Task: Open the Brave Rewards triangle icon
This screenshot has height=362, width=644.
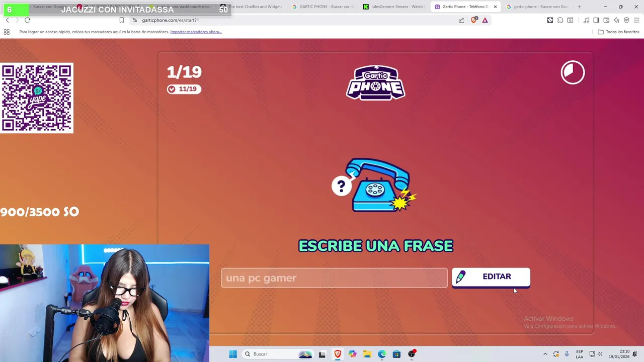Action: pos(485,20)
